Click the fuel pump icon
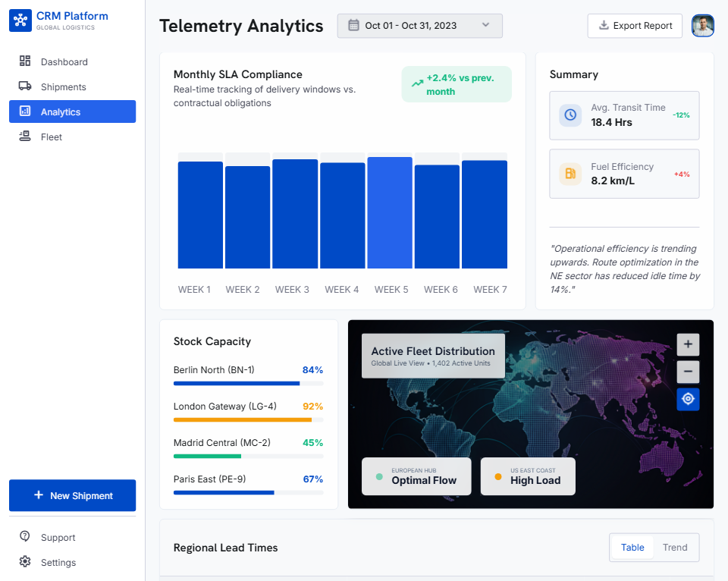Image resolution: width=728 pixels, height=581 pixels. pyautogui.click(x=570, y=174)
